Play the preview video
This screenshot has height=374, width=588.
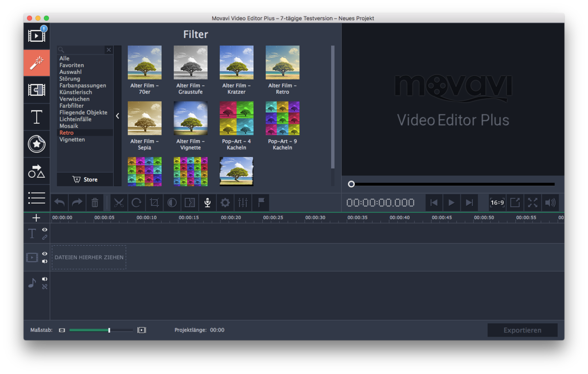pos(452,203)
